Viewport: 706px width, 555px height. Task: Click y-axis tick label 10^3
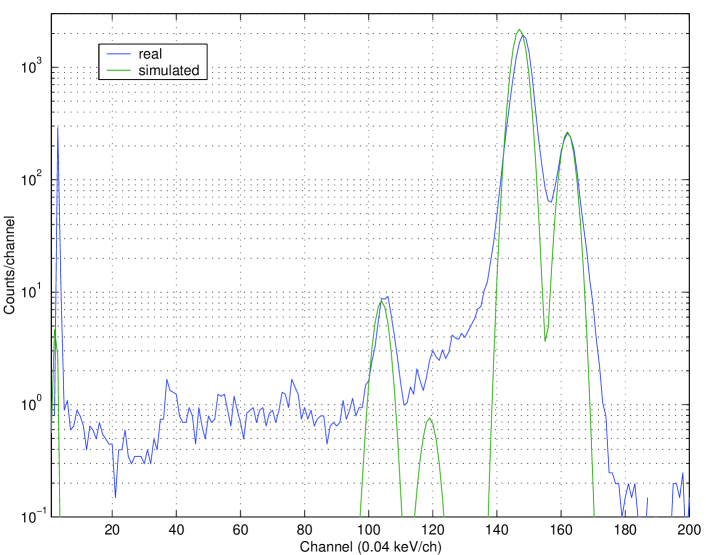31,66
